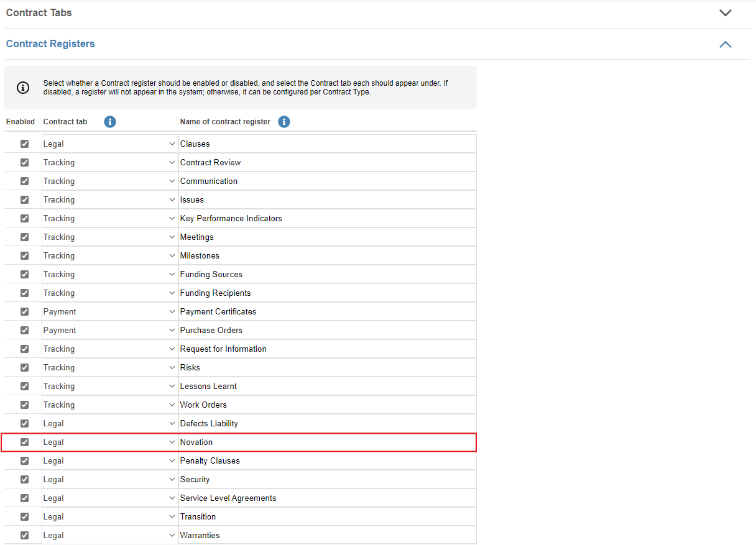This screenshot has height=545, width=756.
Task: Click the Defects Liability register name field
Action: pyautogui.click(x=327, y=423)
